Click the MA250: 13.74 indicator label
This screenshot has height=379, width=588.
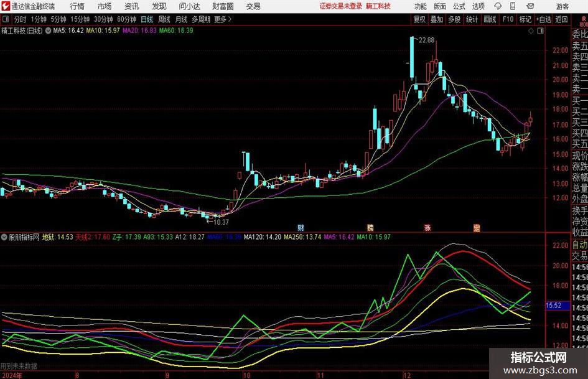(302, 237)
